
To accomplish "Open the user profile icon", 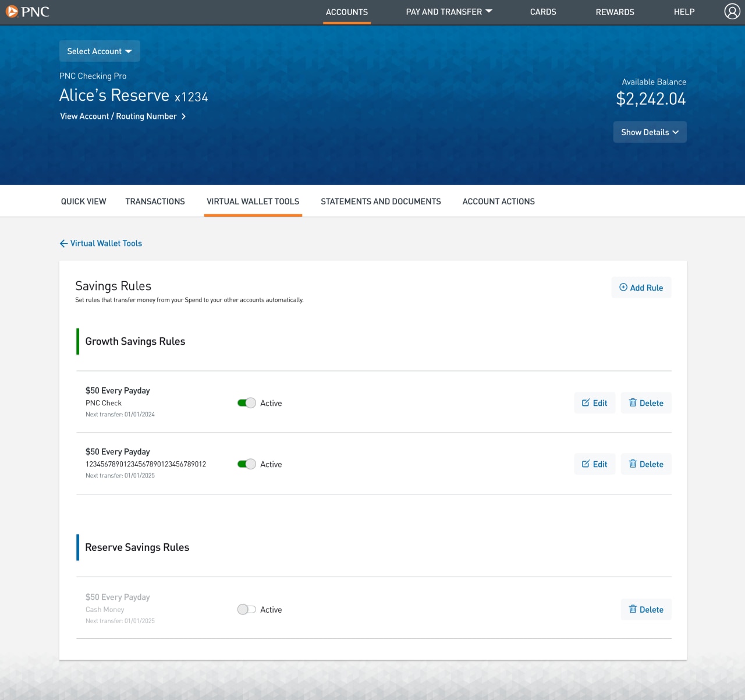I will tap(731, 12).
